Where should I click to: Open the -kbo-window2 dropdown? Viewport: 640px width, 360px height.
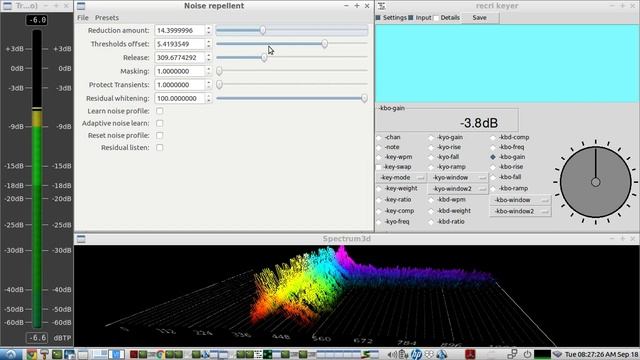tap(520, 211)
